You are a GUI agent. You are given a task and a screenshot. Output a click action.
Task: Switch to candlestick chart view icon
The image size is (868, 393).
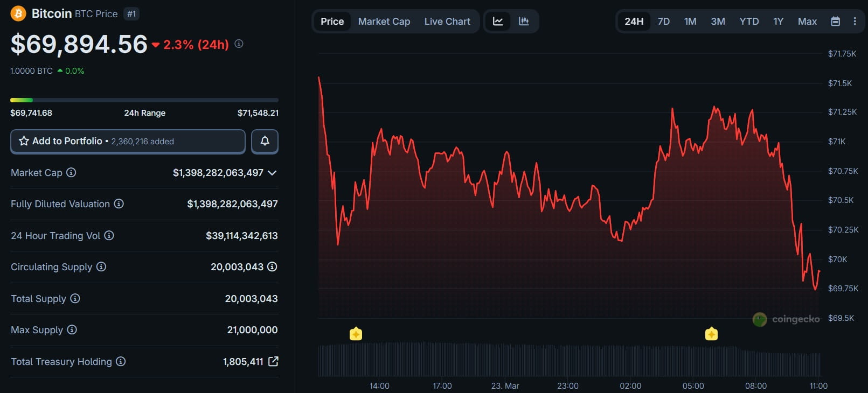pos(524,22)
